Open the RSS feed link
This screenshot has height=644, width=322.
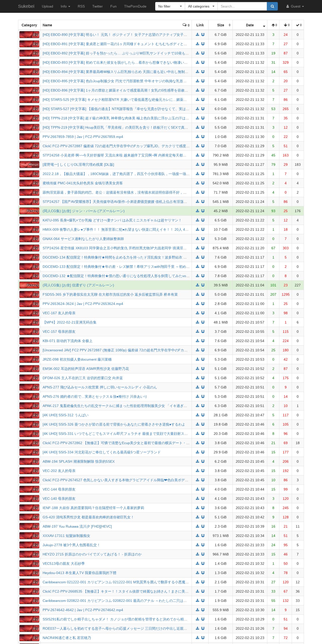tap(81, 6)
